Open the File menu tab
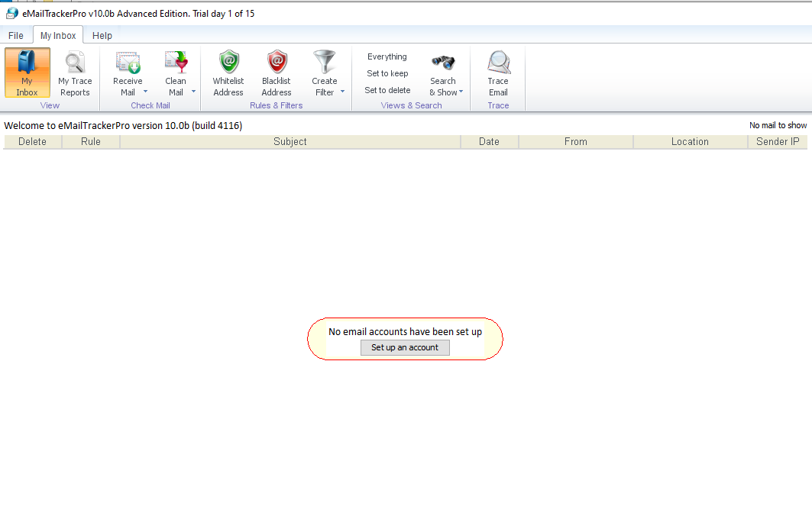Screen dimensions: 812x532 coord(16,35)
